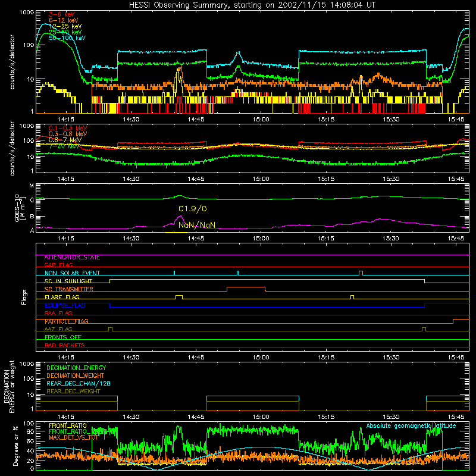This screenshot has width=476, height=476.
Task: Select the SAA_FLAG label
Action: [x=58, y=313]
